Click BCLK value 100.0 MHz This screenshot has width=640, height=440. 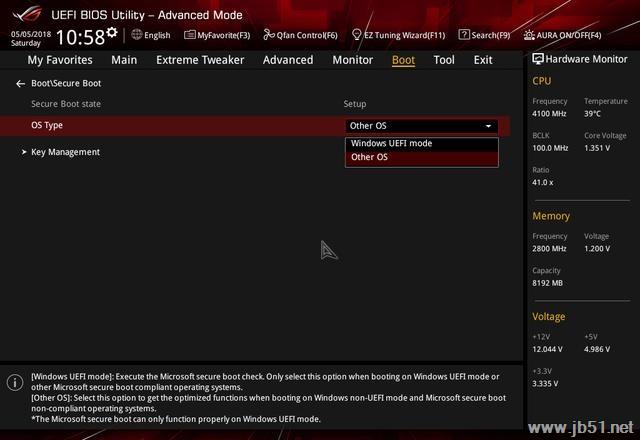pyautogui.click(x=550, y=148)
